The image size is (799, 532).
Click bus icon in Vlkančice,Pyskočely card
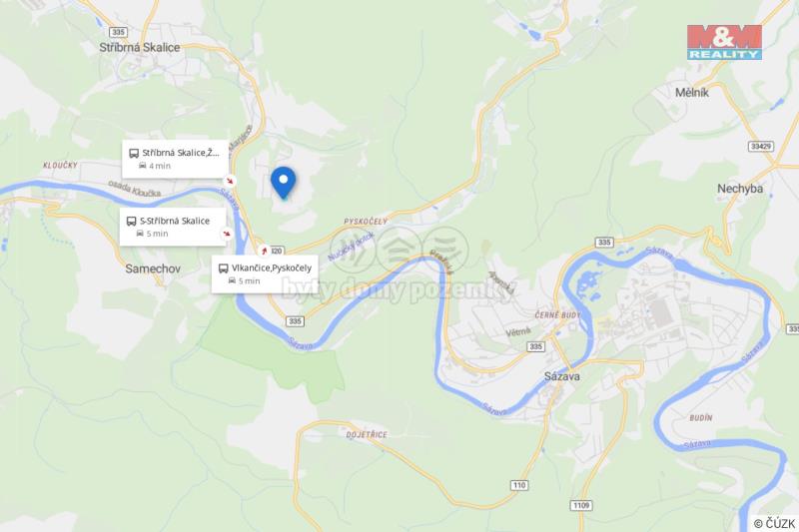coord(223,268)
